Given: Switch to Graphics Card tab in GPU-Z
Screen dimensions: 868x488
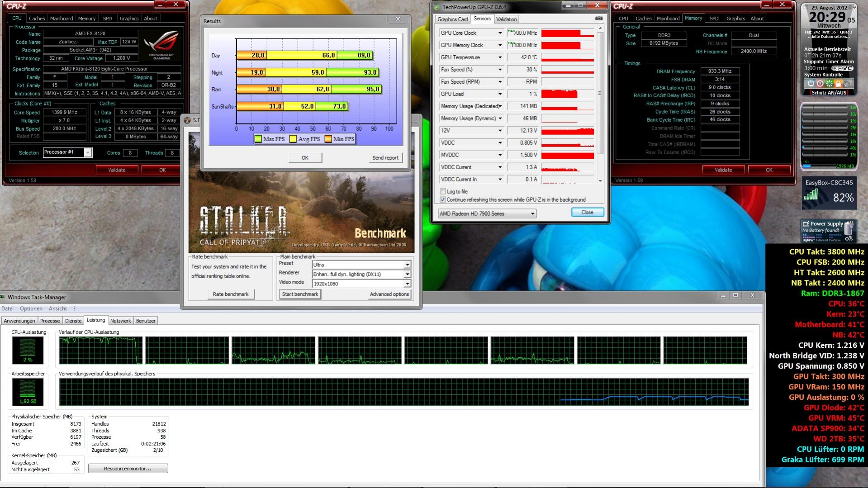Looking at the screenshot, I should coord(452,19).
